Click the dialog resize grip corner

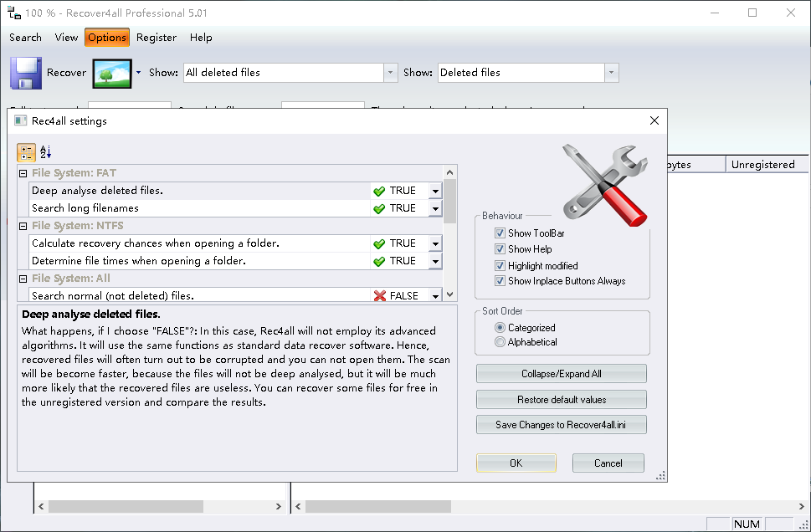[660, 476]
